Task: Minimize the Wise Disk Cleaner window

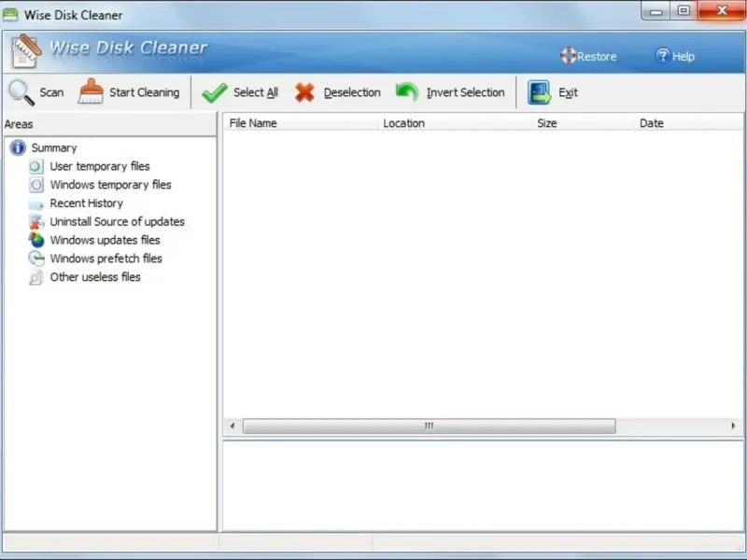Action: (656, 11)
